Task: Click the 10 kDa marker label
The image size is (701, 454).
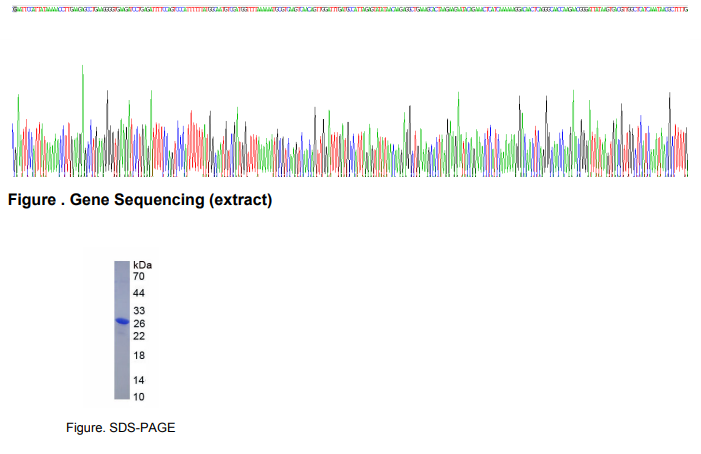Action: pyautogui.click(x=139, y=397)
